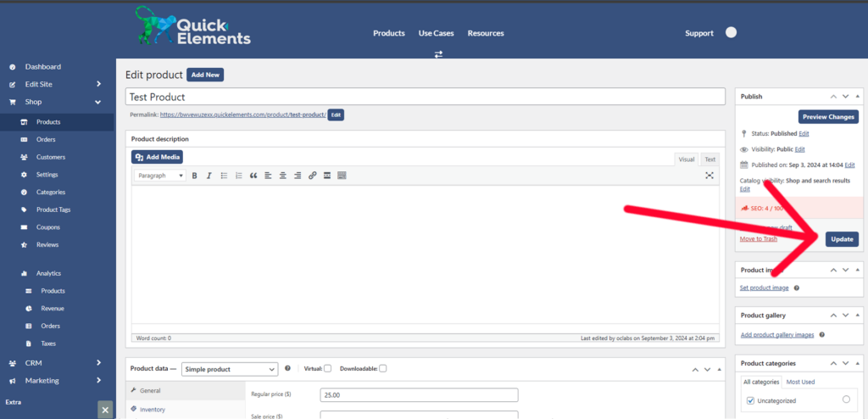The height and width of the screenshot is (419, 868).
Task: Click the Product Tags icon
Action: point(24,210)
